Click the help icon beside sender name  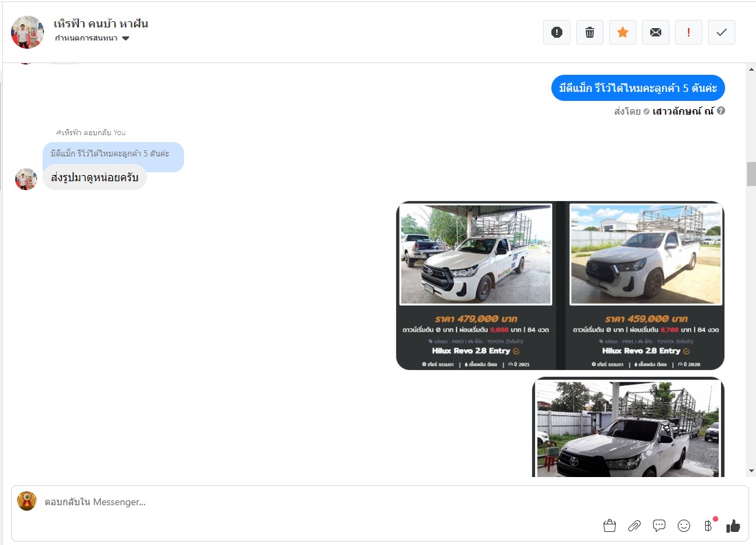[721, 111]
